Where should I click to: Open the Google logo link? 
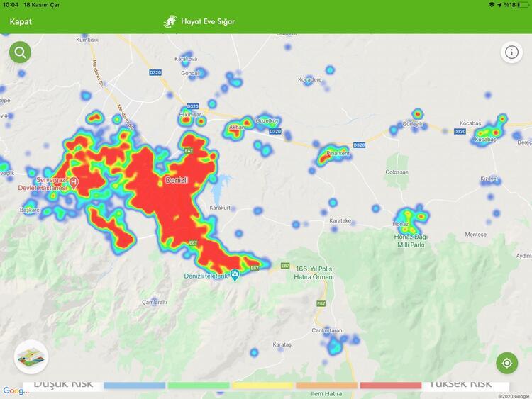16,391
